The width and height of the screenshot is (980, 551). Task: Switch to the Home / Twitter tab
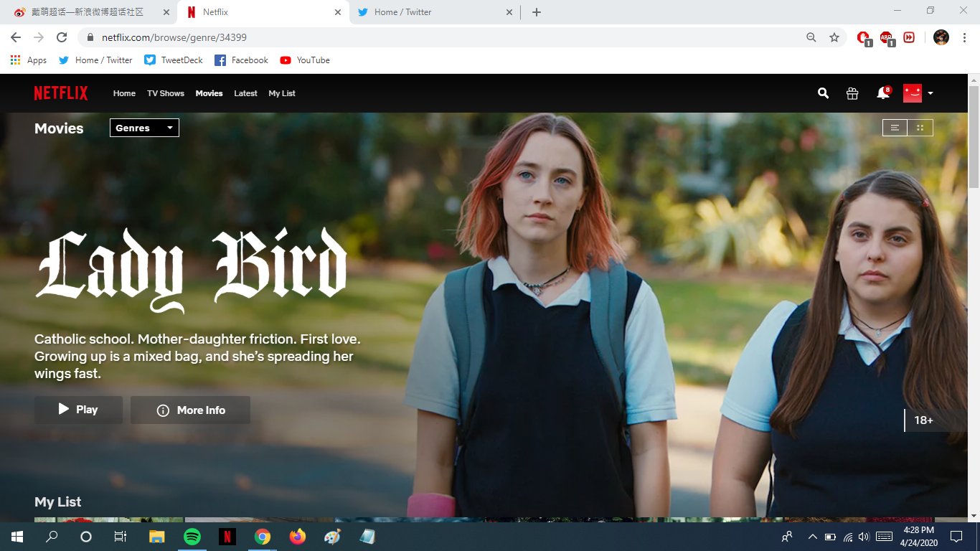coord(435,12)
